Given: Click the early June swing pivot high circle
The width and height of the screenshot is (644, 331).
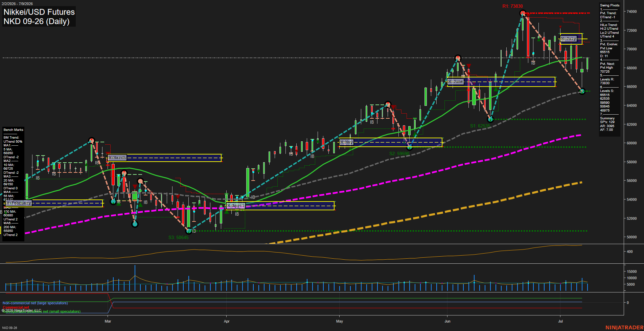Looking at the screenshot, I should tap(458, 58).
